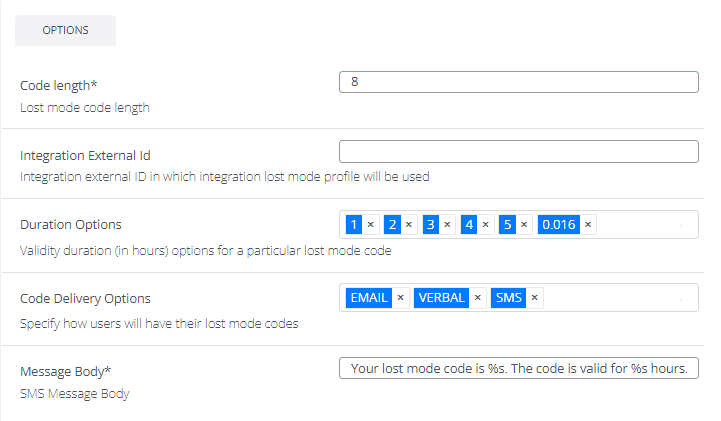Remove the duration tag 5
The height and width of the screenshot is (421, 721).
[523, 225]
